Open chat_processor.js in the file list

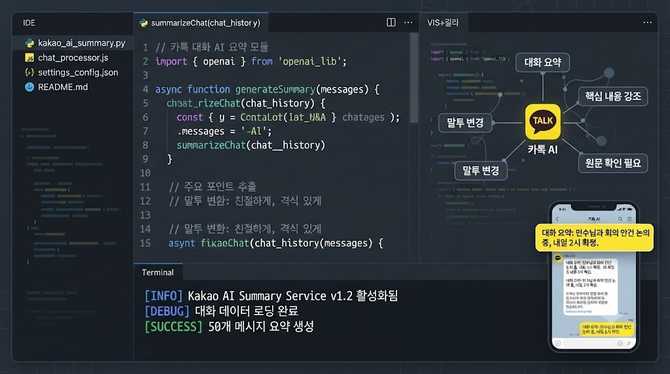pos(73,58)
